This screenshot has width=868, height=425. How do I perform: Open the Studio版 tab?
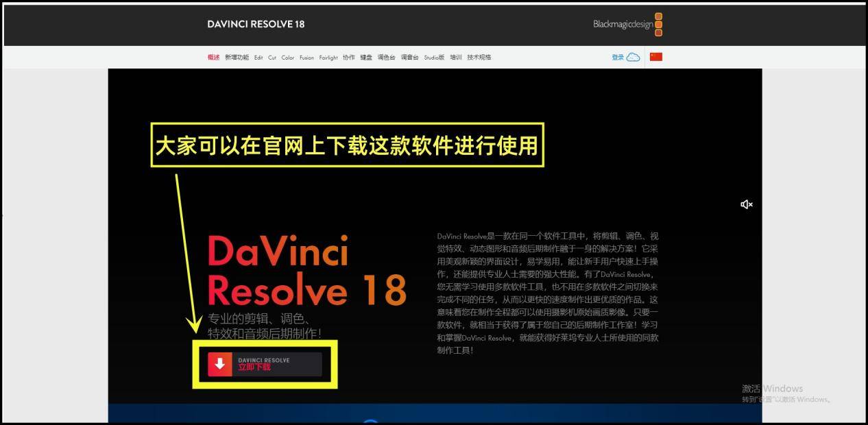(x=434, y=58)
